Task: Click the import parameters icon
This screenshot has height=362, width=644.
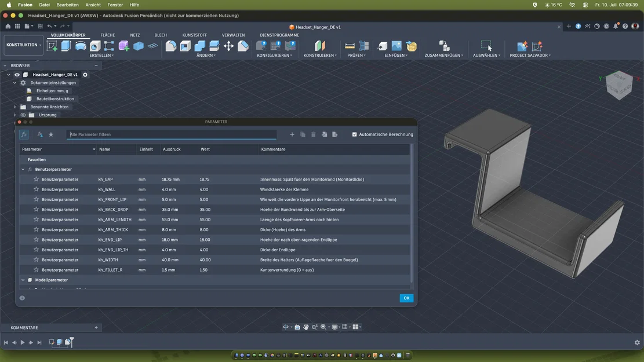Action: (324, 134)
